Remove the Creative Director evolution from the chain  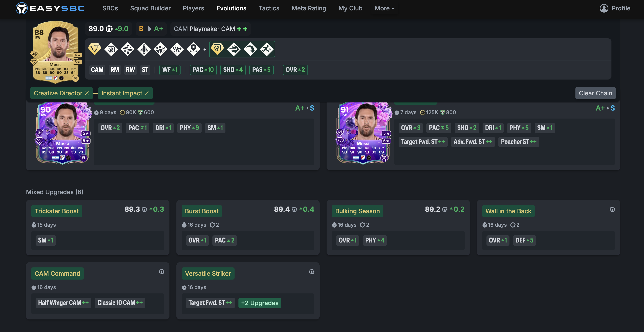coord(87,93)
